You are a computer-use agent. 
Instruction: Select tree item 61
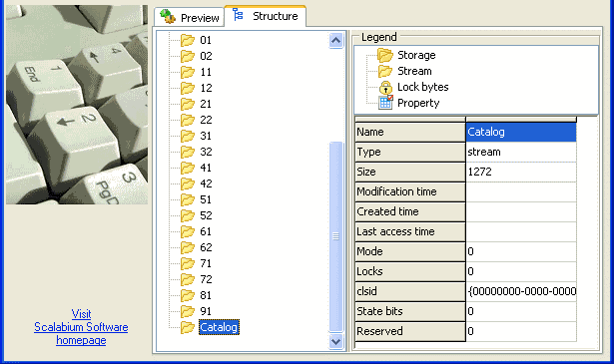(x=206, y=231)
